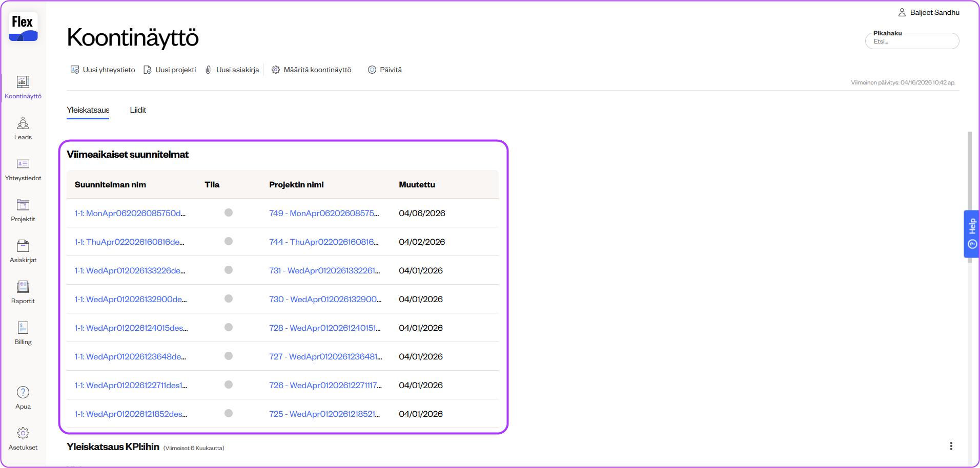The image size is (980, 468).
Task: Click the Flex logo
Action: tap(23, 27)
